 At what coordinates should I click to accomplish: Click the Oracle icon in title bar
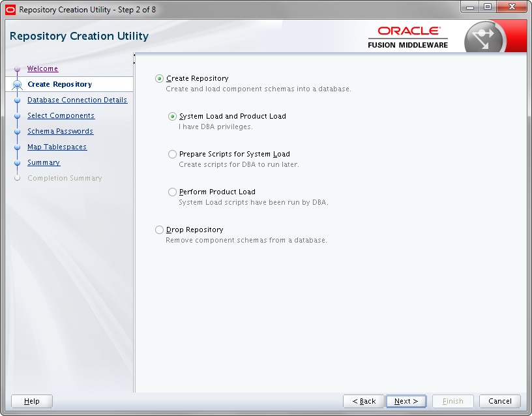pyautogui.click(x=10, y=10)
